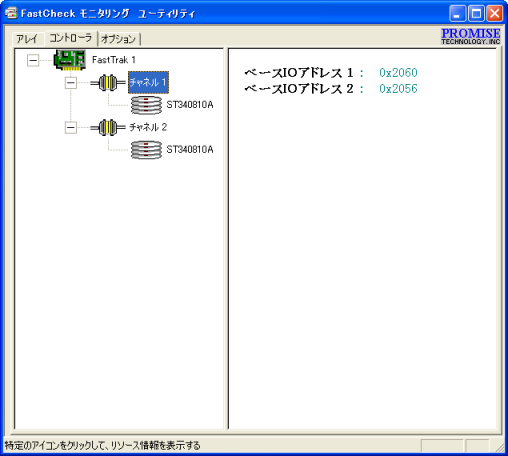Click the Channel 1 cable connector icon

coord(108,82)
